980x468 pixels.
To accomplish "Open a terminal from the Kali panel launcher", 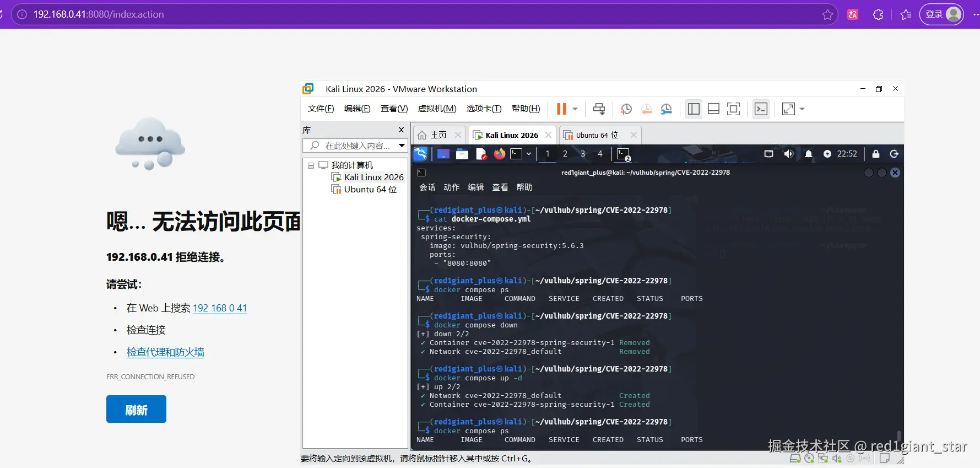I will tap(516, 154).
